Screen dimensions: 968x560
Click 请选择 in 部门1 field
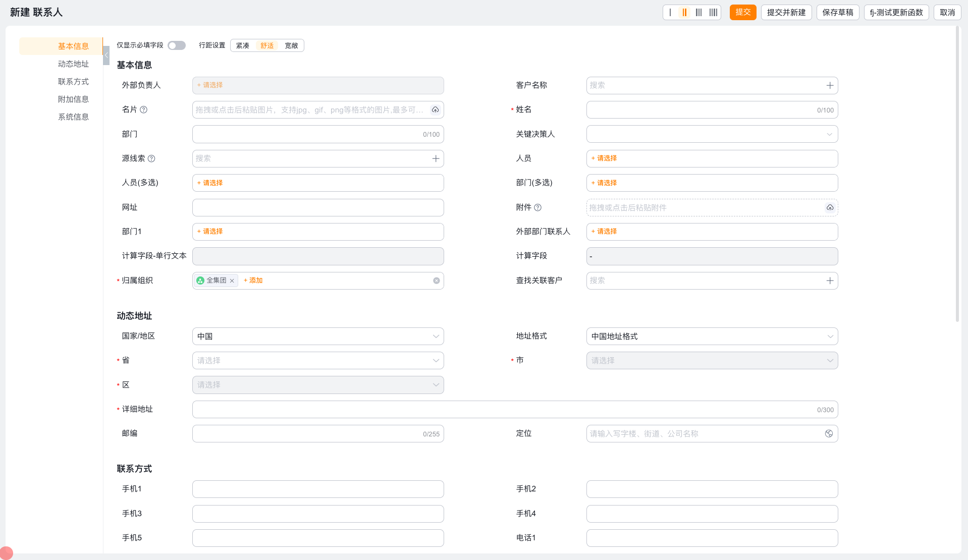point(210,232)
